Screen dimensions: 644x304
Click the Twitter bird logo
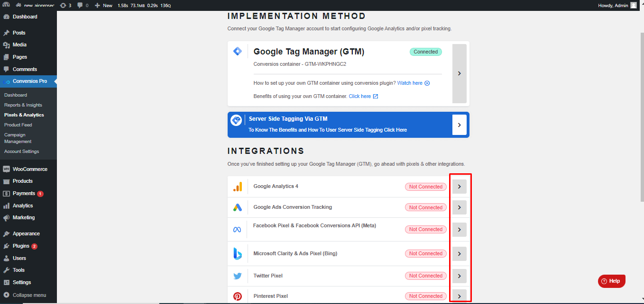[x=238, y=276]
